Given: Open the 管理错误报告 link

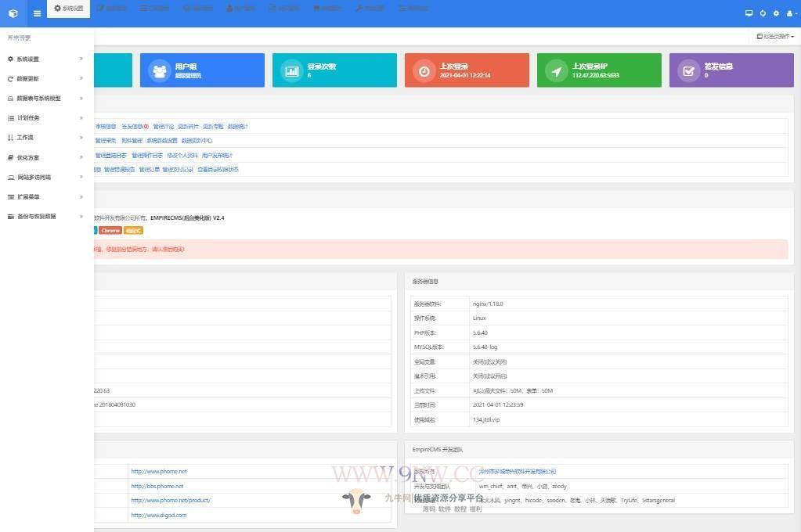Looking at the screenshot, I should click(x=120, y=170).
